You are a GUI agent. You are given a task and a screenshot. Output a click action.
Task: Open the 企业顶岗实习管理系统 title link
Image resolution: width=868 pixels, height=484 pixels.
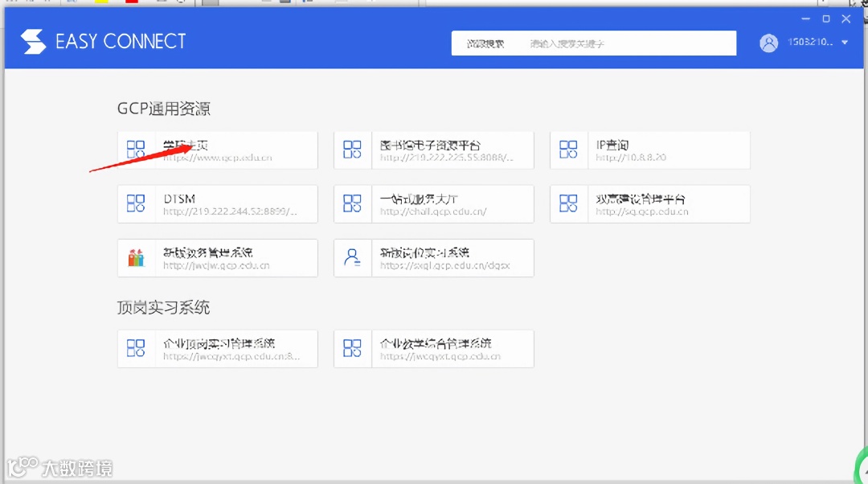[x=219, y=343]
